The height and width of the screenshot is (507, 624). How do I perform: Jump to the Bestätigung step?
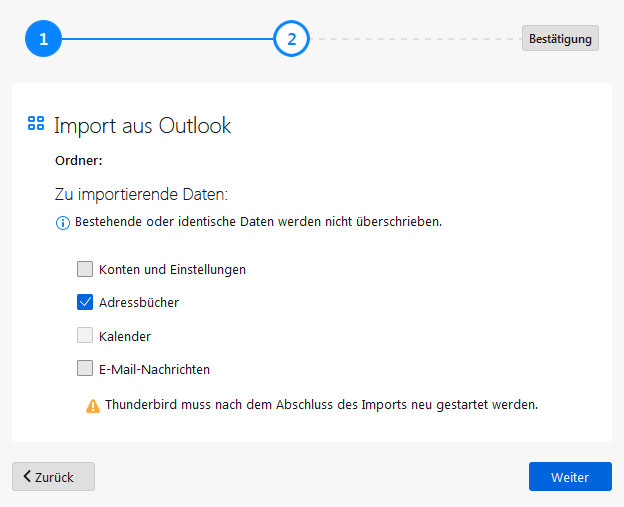560,39
